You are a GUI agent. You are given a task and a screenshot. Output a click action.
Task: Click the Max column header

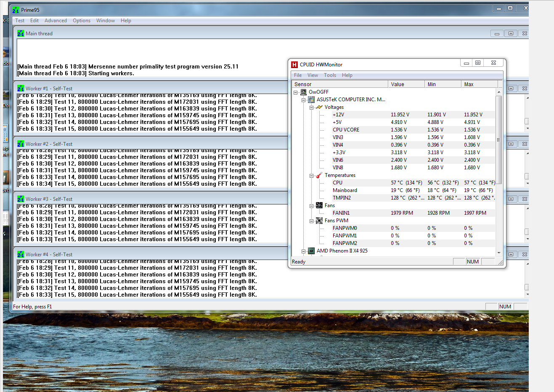pos(479,84)
